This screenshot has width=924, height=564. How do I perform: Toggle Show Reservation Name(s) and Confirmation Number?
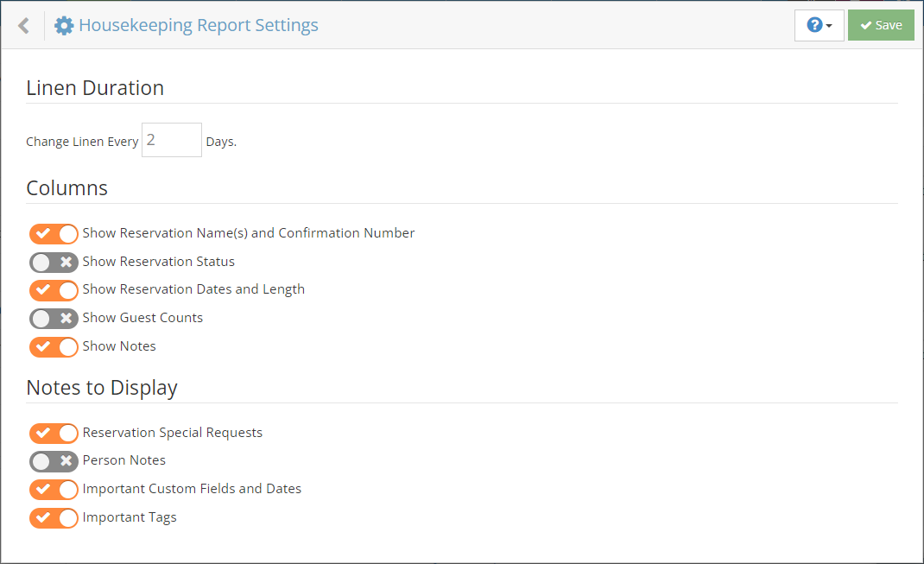point(54,234)
